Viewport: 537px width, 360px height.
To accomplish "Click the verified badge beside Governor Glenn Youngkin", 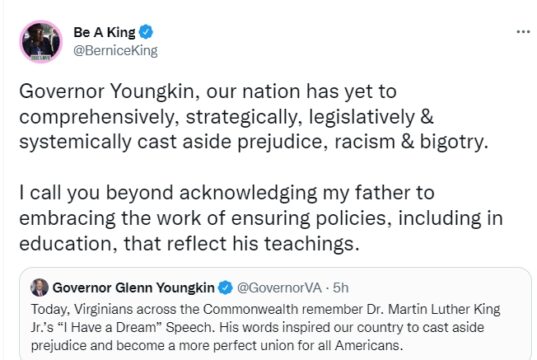I will [x=225, y=287].
